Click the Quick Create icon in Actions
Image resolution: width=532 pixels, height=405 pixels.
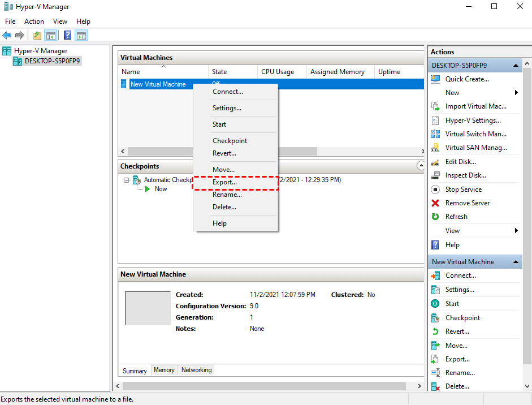coord(435,79)
